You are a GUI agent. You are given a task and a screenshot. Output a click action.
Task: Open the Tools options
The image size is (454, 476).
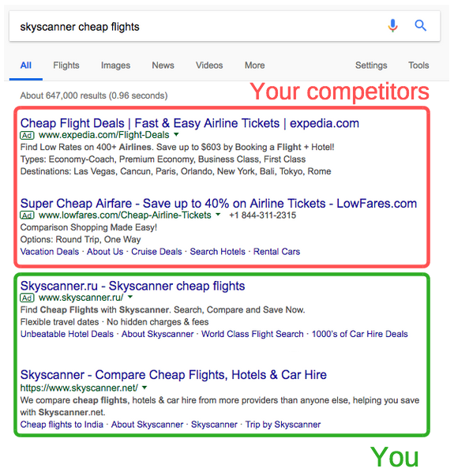pos(418,66)
